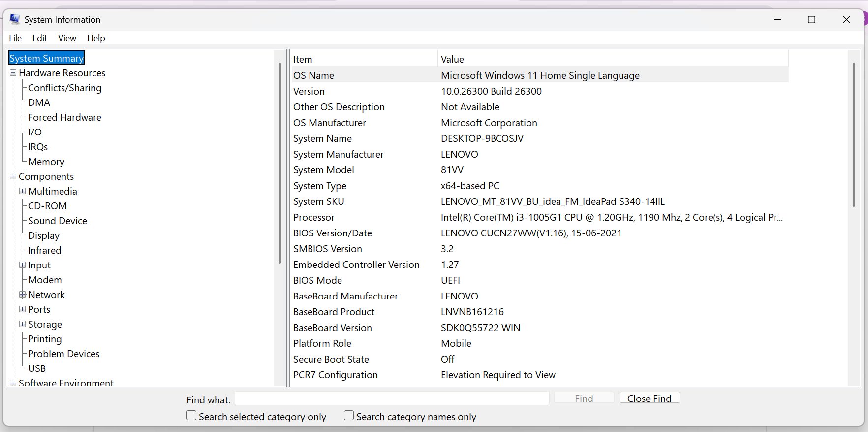
Task: Open the View menu
Action: point(67,38)
